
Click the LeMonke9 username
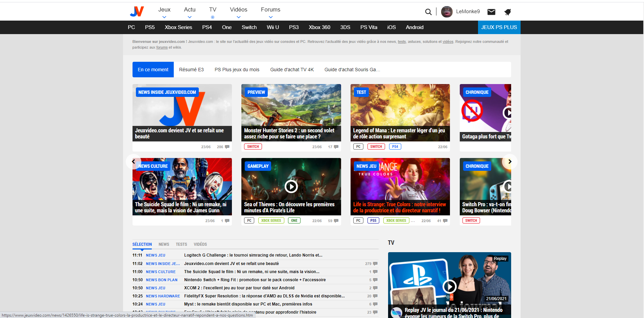468,11
